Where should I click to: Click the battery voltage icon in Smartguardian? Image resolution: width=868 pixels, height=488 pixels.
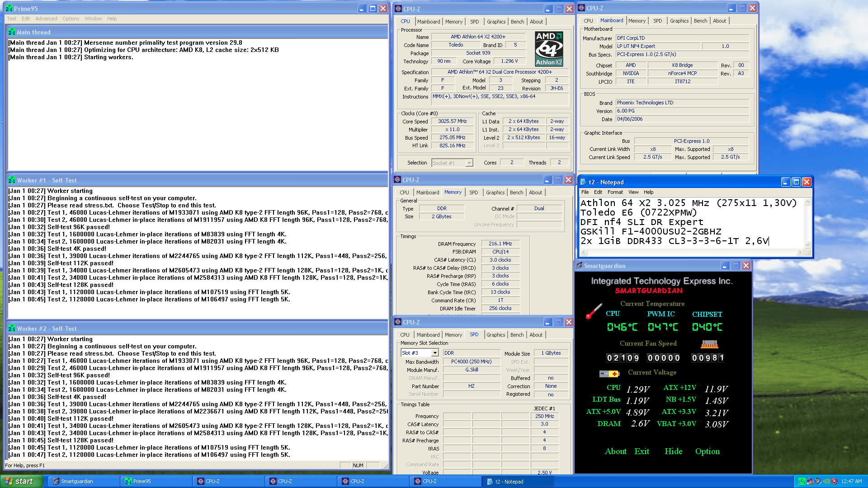[x=609, y=374]
